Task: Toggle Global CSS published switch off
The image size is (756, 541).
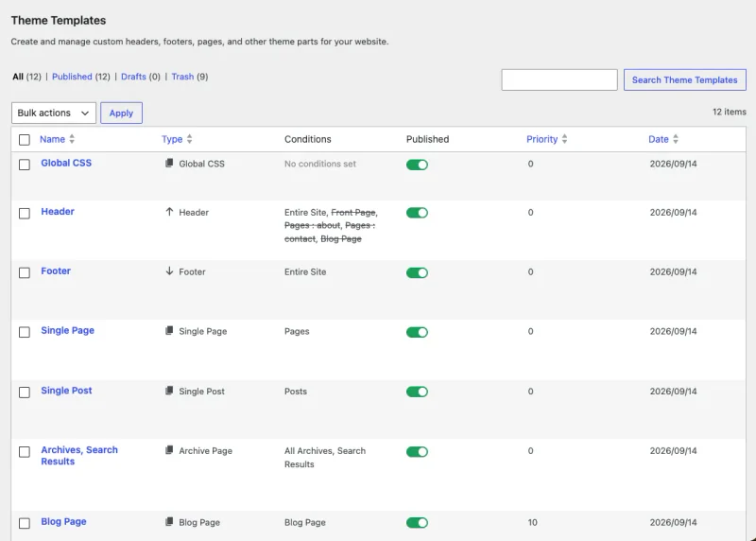Action: tap(417, 165)
